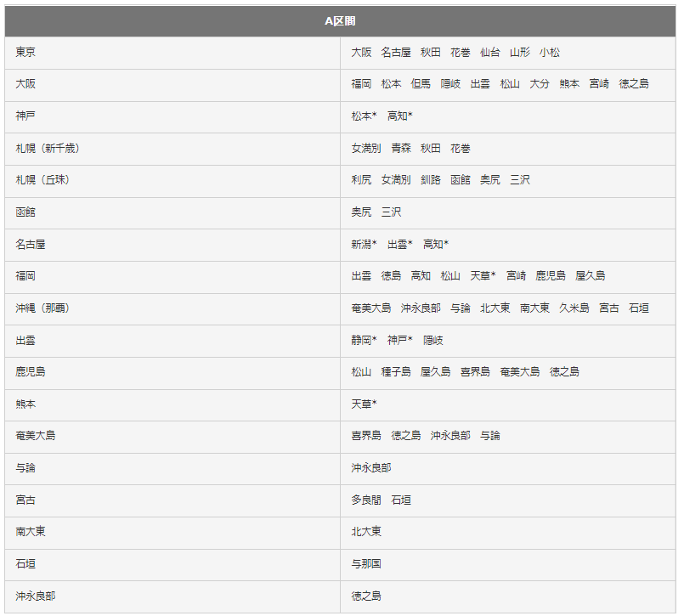
Task: Click 名古屋 in the 東京 row
Action: 396,53
